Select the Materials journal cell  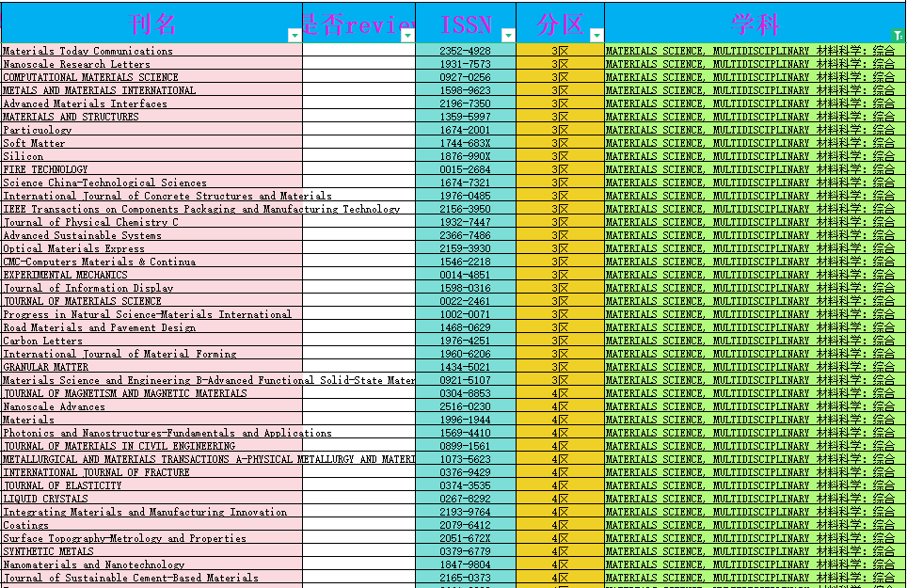tap(151, 420)
